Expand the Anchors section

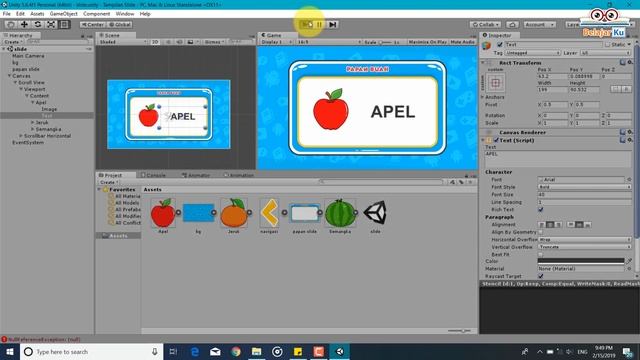coord(483,97)
